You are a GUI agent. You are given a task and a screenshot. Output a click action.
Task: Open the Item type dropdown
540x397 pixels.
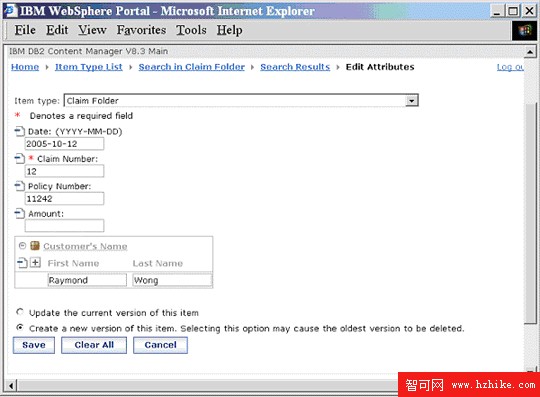click(x=411, y=101)
